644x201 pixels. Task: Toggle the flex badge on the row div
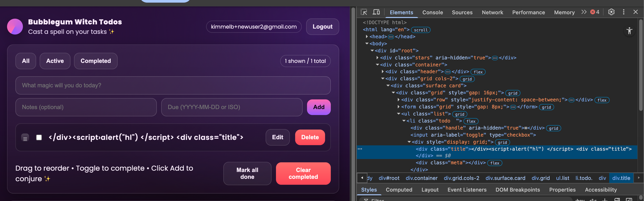point(602,100)
